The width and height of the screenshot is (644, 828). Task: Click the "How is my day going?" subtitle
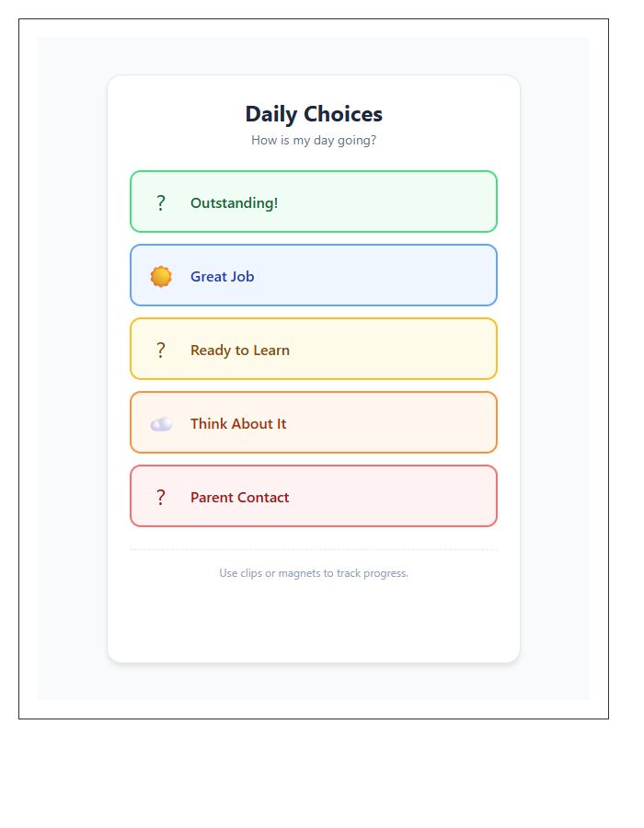click(314, 140)
